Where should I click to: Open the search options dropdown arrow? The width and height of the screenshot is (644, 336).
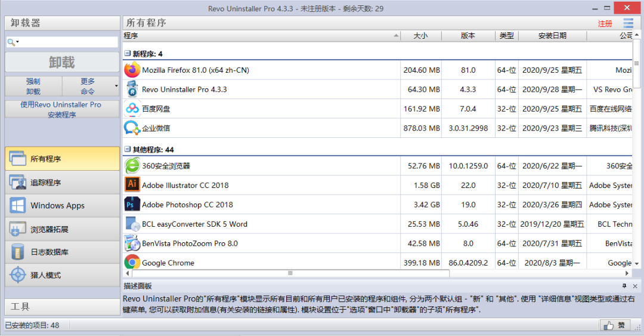tap(18, 42)
